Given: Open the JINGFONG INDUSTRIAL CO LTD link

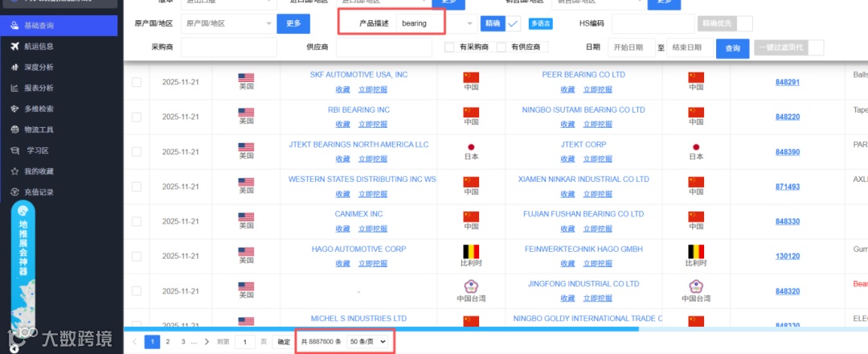Looking at the screenshot, I should pyautogui.click(x=583, y=284).
